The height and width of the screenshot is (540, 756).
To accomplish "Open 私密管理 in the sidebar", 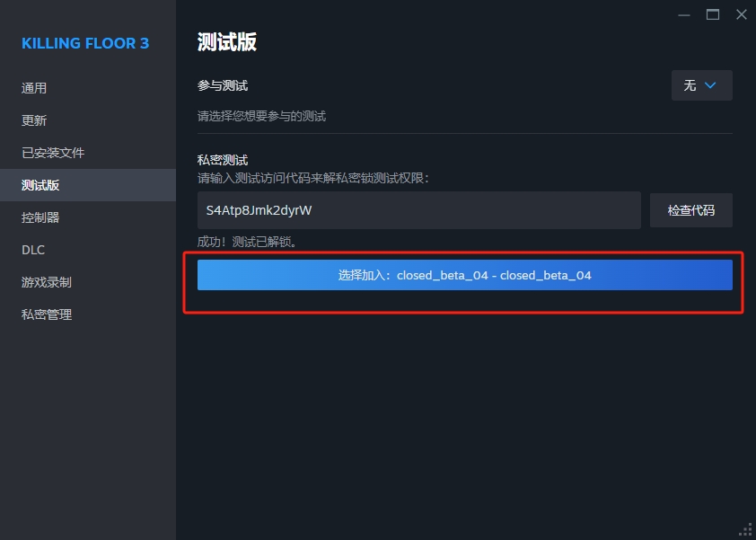I will pyautogui.click(x=88, y=314).
